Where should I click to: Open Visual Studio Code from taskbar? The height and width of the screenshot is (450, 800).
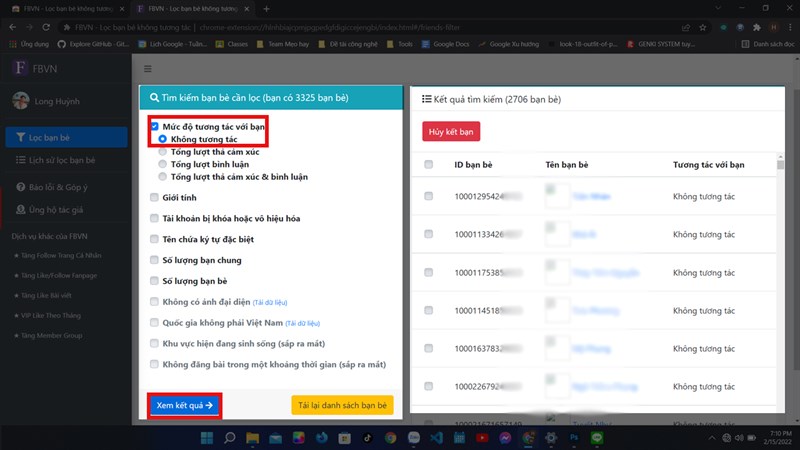436,438
